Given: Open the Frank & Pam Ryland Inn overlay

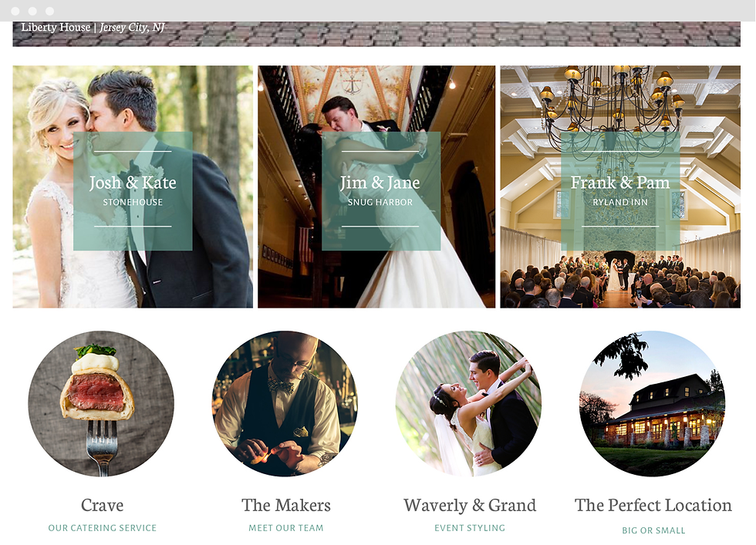Looking at the screenshot, I should [620, 191].
